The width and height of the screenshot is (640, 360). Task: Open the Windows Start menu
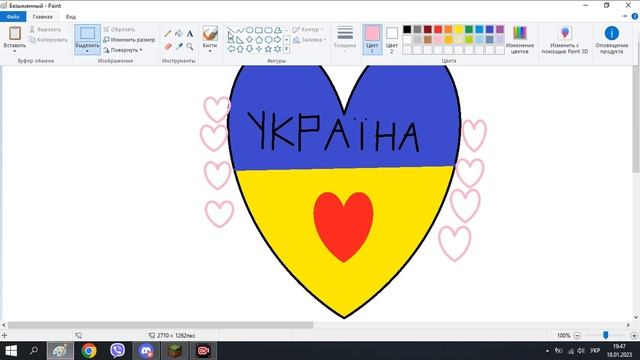pyautogui.click(x=11, y=351)
